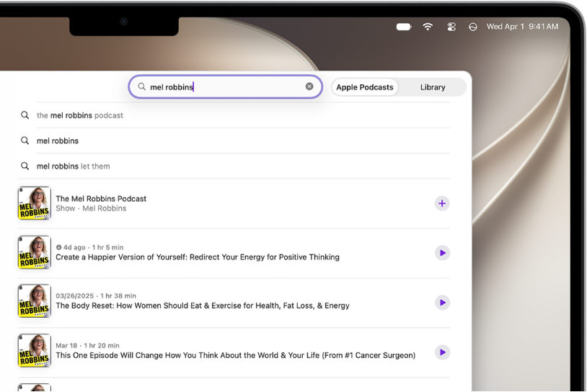
Task: Click the date and time Wed Apr 1 9:41 AM
Action: tap(522, 27)
